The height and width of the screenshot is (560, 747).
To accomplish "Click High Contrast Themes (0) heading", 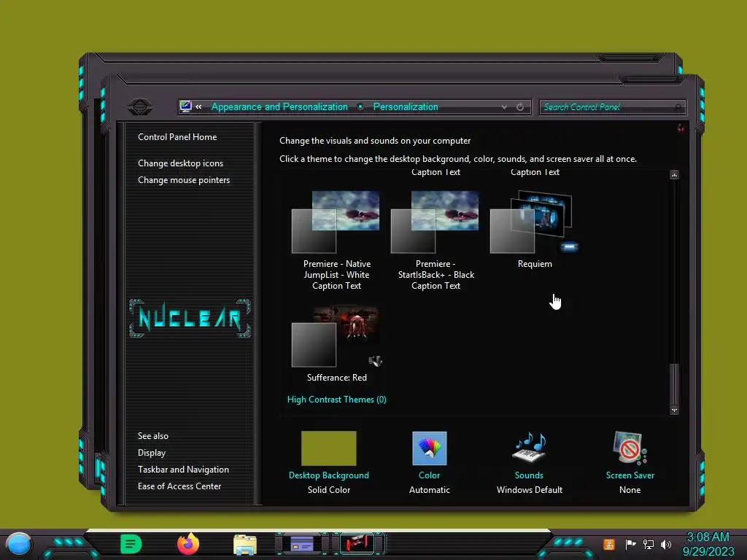I will 336,400.
